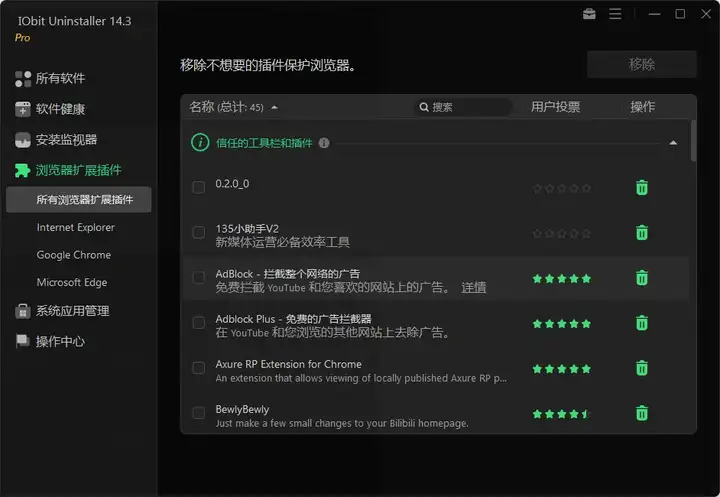Screen dimensions: 720x497
Task: Click the info circle beside 信任的工具栏和插件
Action: point(200,143)
